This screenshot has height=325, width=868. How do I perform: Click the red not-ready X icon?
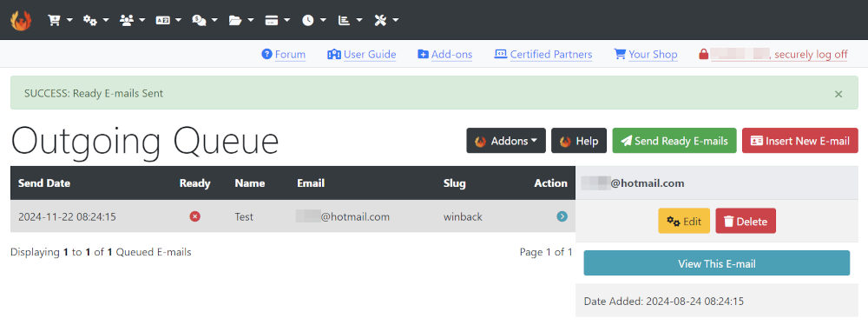coord(194,216)
